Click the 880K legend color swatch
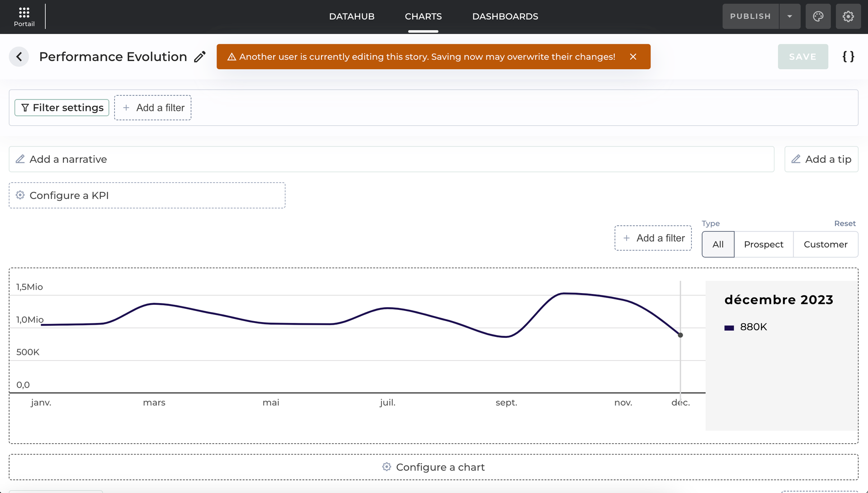The height and width of the screenshot is (493, 868). pos(729,328)
